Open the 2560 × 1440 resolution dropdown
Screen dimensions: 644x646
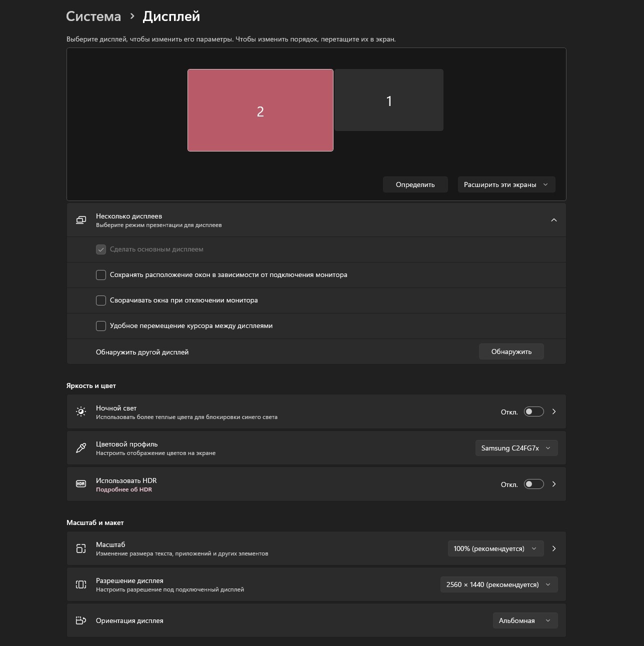pos(499,584)
